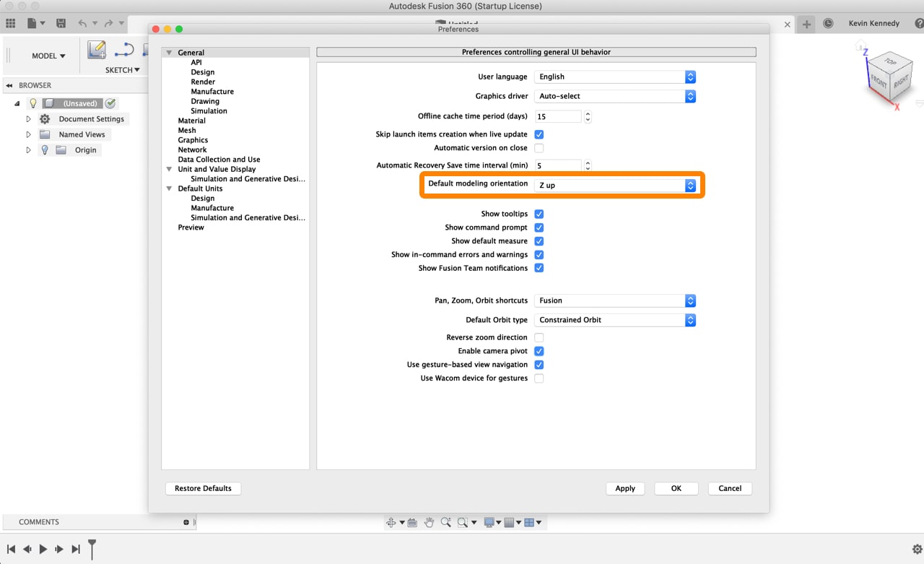Image resolution: width=924 pixels, height=564 pixels.
Task: Open Default Orbit type dropdown
Action: [615, 320]
